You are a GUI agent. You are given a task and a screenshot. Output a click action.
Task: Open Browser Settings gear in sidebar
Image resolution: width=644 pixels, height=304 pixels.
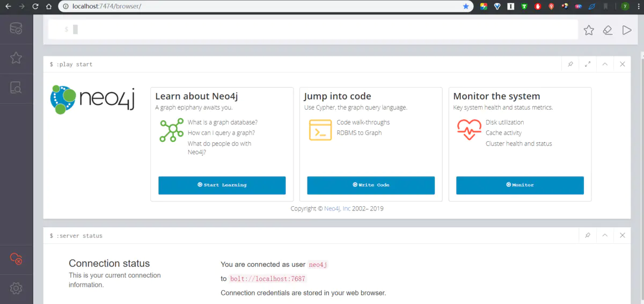[16, 288]
